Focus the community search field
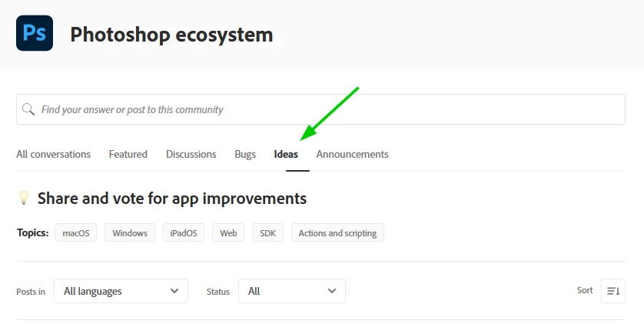This screenshot has width=644, height=324. pos(320,109)
